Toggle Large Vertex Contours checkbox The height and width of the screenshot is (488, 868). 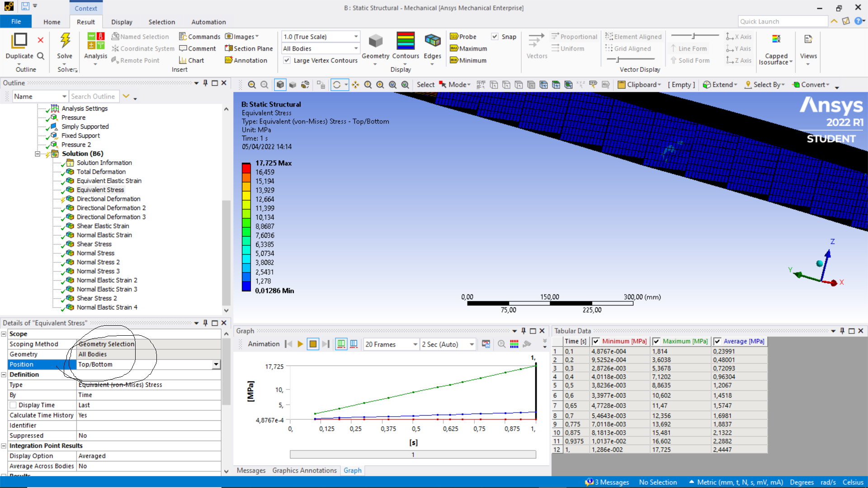[286, 60]
